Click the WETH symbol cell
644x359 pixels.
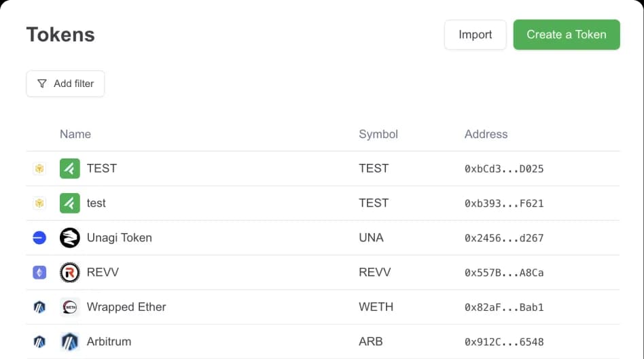(x=376, y=307)
